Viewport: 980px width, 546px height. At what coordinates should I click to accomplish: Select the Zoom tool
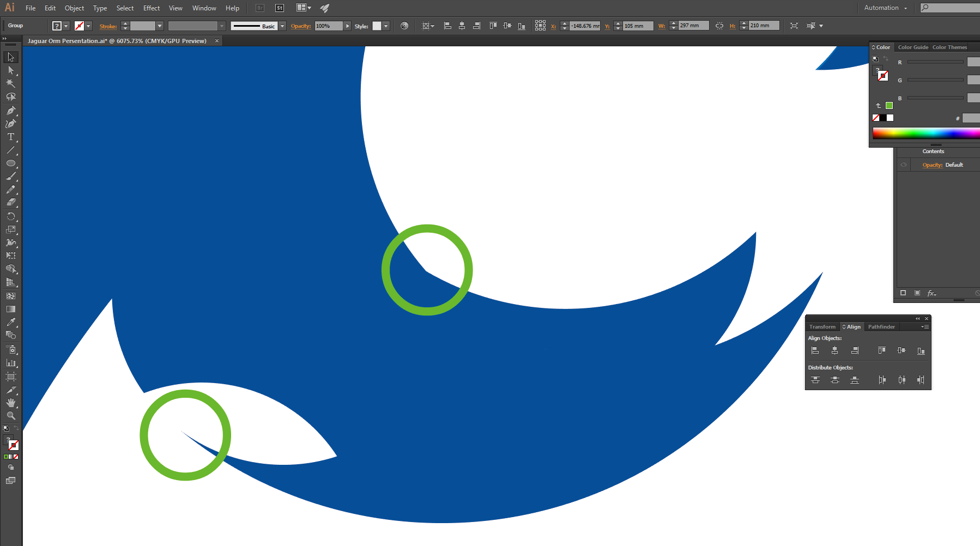point(11,416)
